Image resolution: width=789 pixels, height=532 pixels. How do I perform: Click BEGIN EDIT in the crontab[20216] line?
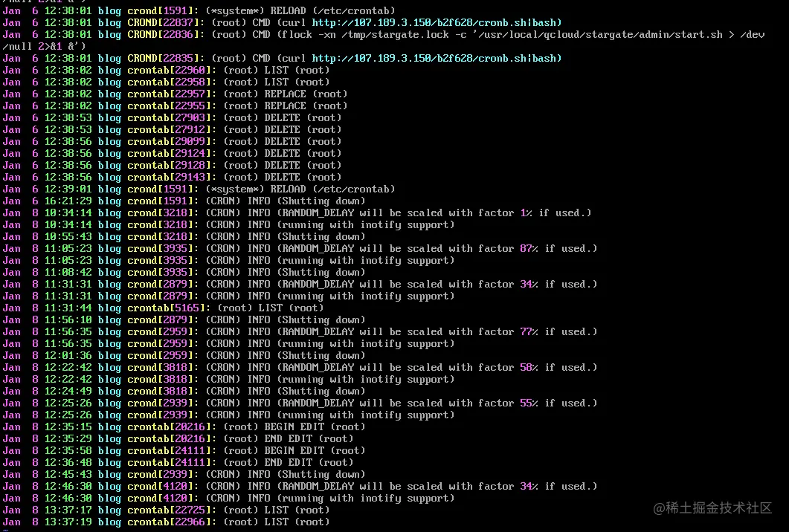click(x=294, y=427)
